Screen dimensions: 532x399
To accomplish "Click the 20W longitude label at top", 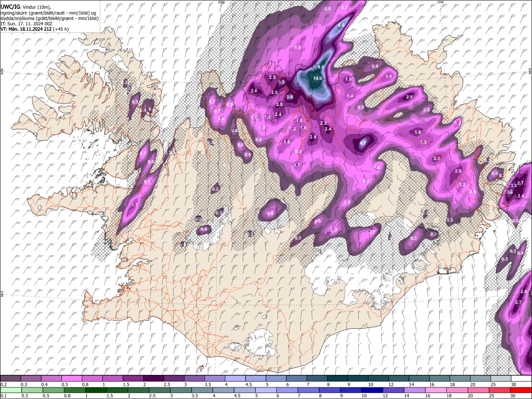I will pyautogui.click(x=221, y=2).
